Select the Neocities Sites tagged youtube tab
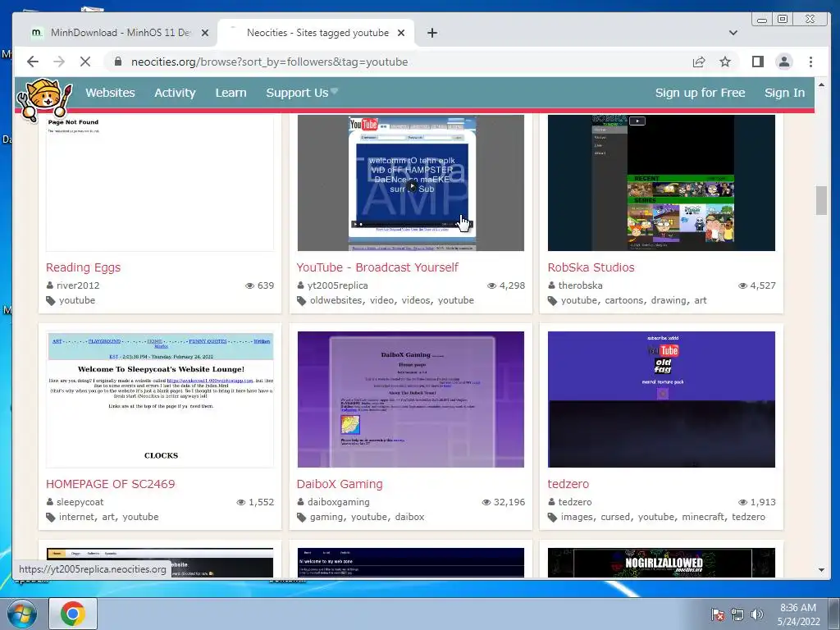Viewport: 840px width, 630px height. [317, 33]
